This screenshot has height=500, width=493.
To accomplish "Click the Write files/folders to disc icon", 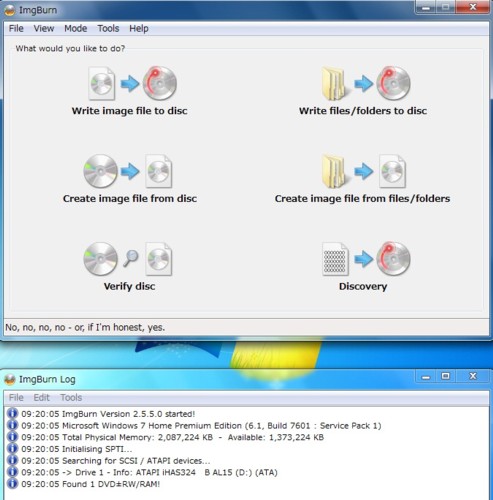I will pos(366,83).
